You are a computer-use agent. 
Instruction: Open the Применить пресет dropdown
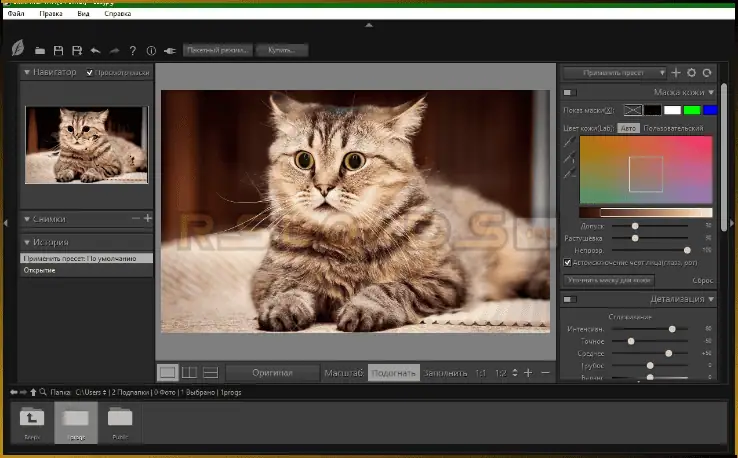[615, 72]
